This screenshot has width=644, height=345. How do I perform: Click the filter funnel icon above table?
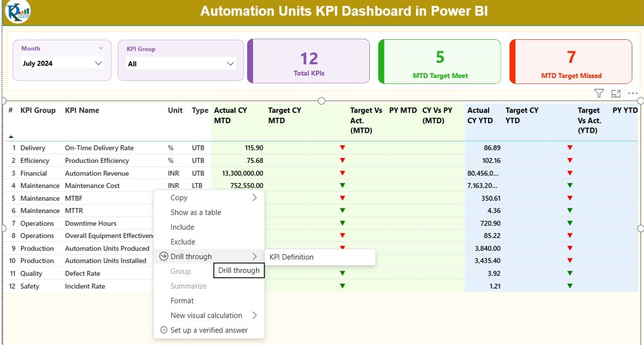[x=599, y=94]
